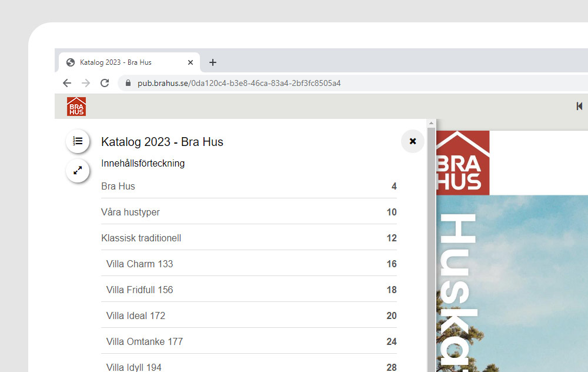Click the globe favicon on the browser tab
This screenshot has height=372, width=588.
pos(70,62)
